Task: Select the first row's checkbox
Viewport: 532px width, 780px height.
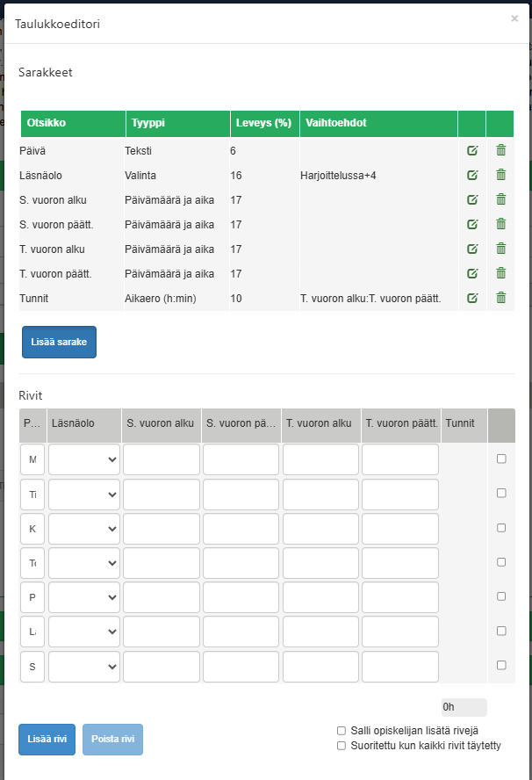Action: [x=501, y=459]
